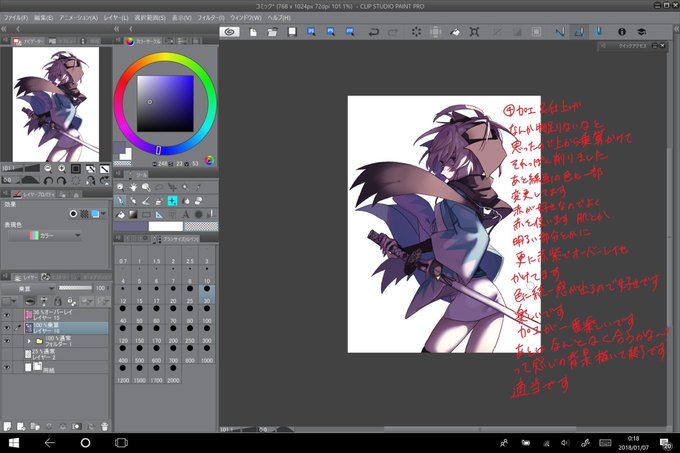The width and height of the screenshot is (680, 453).
Task: Click the purple main color chip in the tool palette
Action: click(131, 226)
